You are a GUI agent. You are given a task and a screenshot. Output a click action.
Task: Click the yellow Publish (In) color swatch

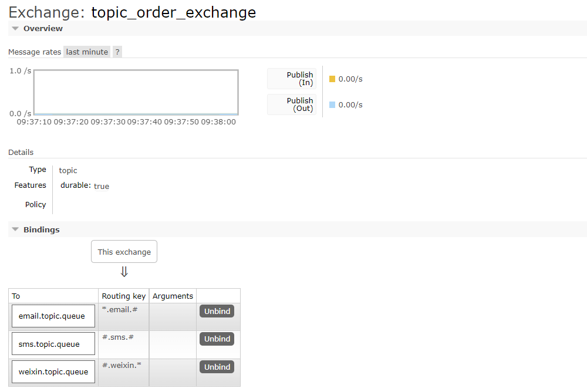(x=332, y=79)
